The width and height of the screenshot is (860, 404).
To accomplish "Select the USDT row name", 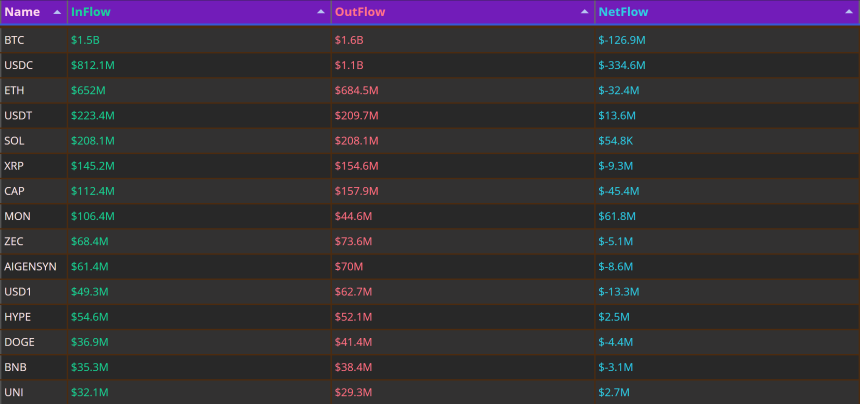I will [18, 116].
